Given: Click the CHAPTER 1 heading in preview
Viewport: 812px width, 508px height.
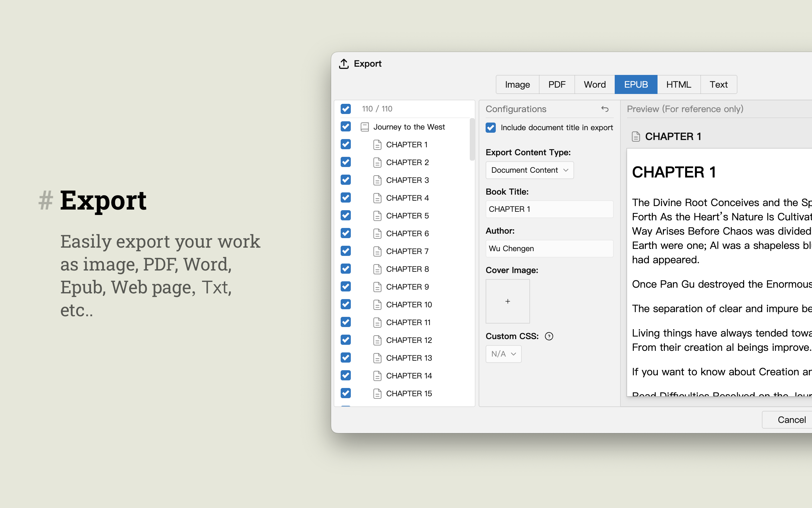Looking at the screenshot, I should 674,173.
